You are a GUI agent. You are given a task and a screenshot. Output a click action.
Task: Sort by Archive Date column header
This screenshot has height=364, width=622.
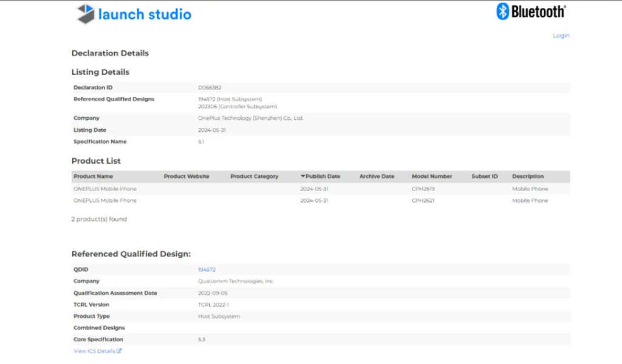(x=377, y=177)
